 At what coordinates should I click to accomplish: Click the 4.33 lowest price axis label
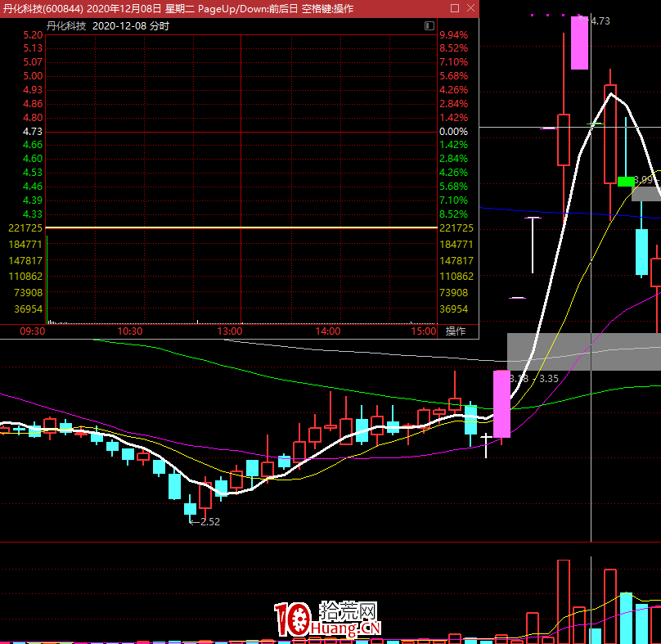click(x=33, y=214)
